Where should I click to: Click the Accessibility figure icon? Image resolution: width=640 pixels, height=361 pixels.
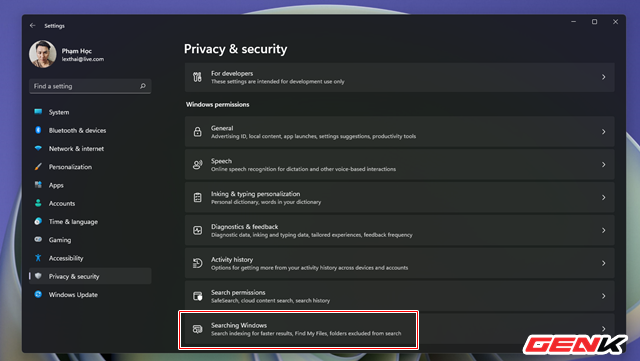[38, 258]
